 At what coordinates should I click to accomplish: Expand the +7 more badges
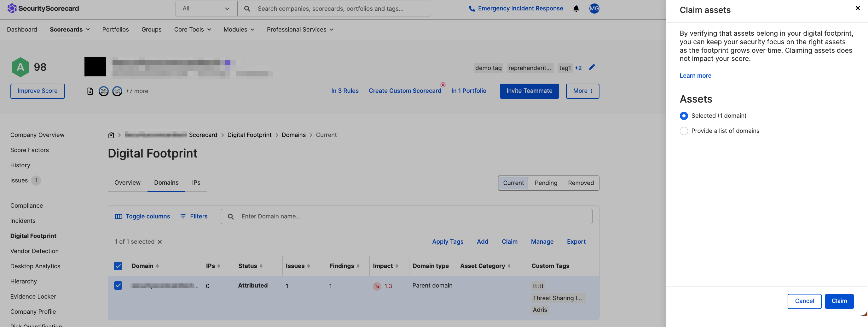tap(137, 91)
